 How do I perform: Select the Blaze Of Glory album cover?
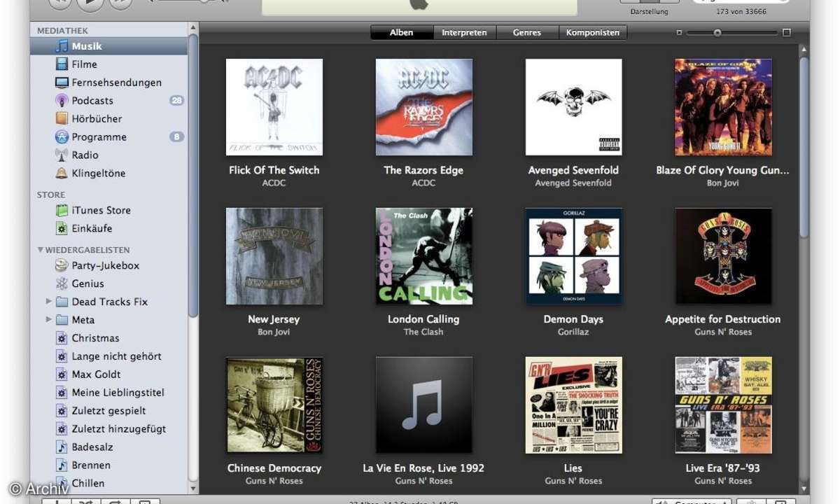[x=724, y=106]
